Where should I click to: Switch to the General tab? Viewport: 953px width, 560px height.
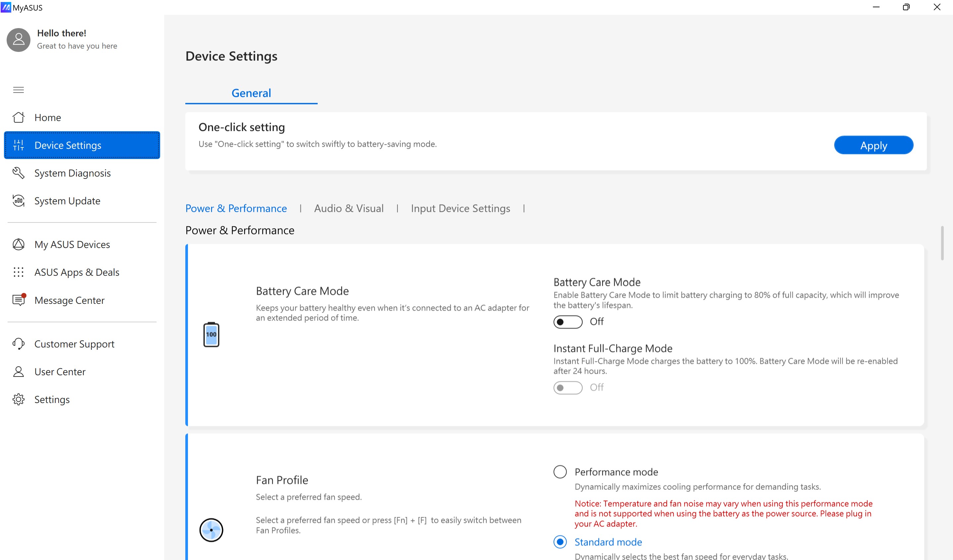251,93
